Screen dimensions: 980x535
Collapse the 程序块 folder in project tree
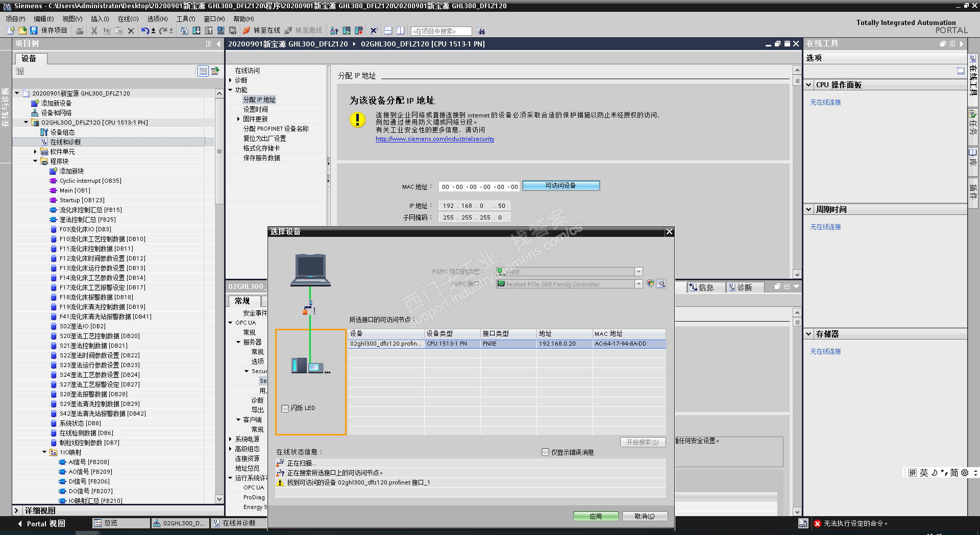pos(35,161)
